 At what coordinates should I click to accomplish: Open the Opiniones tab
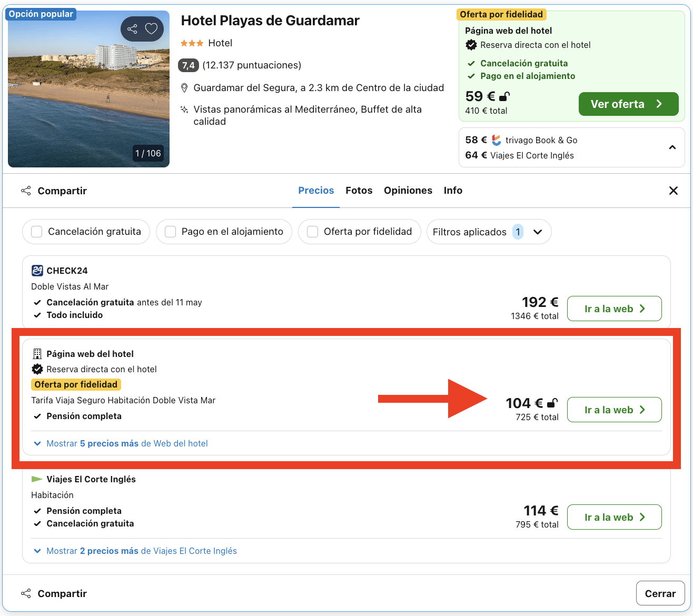click(408, 190)
